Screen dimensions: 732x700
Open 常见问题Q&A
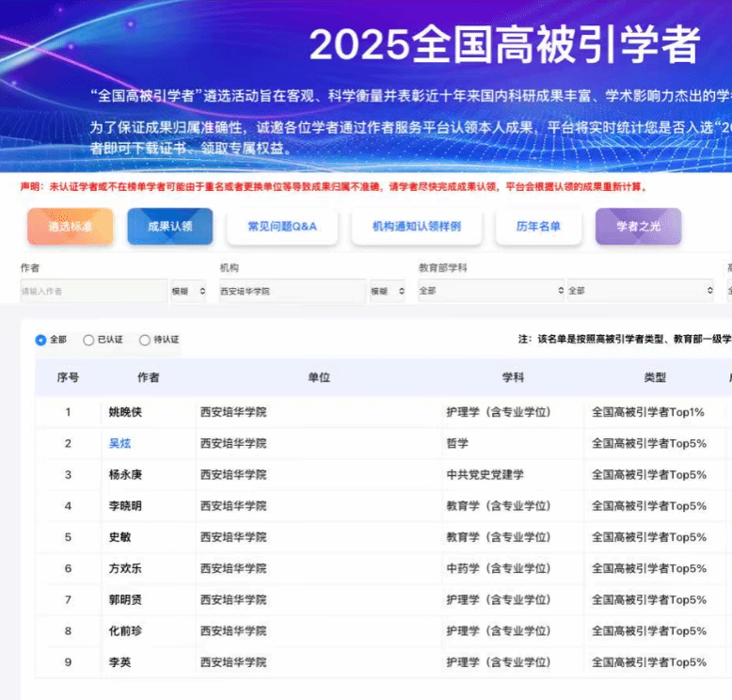[x=282, y=227]
